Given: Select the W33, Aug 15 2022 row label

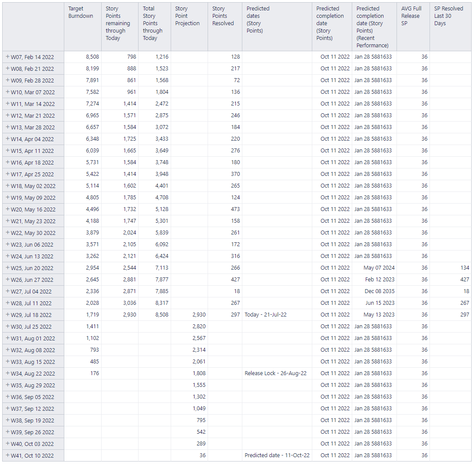Looking at the screenshot, I should 33,362.
